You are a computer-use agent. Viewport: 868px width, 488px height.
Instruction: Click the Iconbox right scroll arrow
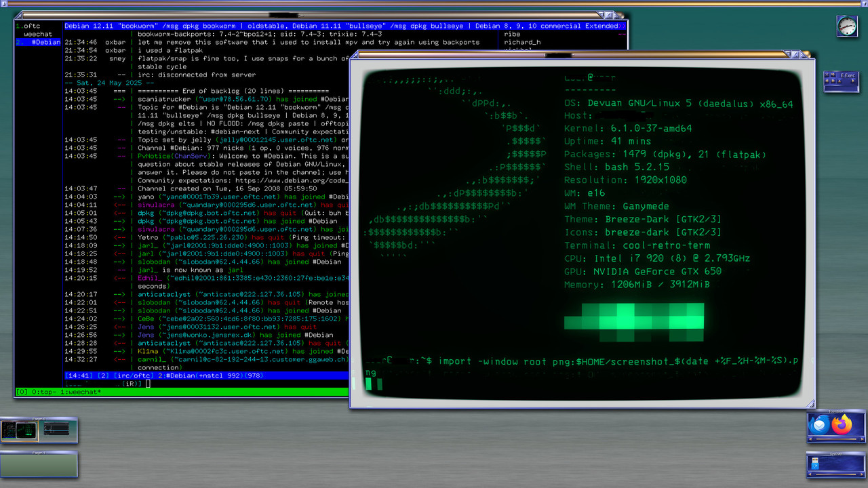pos(863,438)
